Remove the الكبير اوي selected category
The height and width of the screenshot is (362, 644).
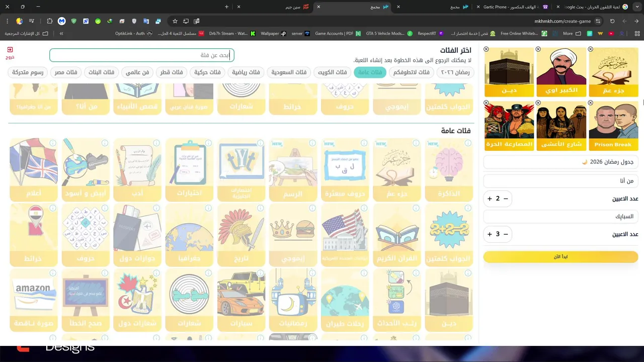pos(538,49)
